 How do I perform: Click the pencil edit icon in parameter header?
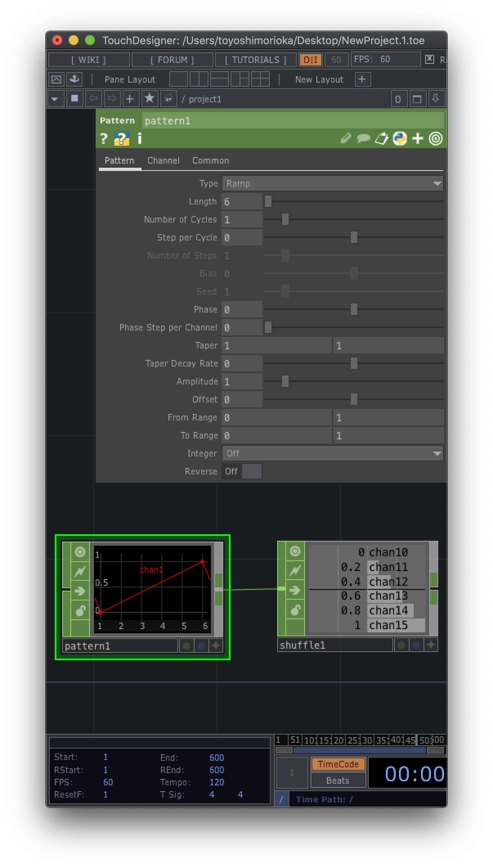tap(346, 139)
